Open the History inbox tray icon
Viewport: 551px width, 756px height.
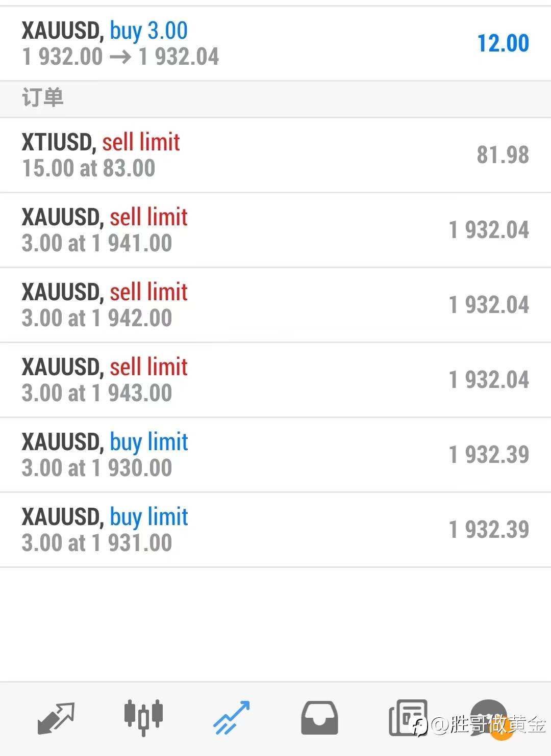point(319,718)
